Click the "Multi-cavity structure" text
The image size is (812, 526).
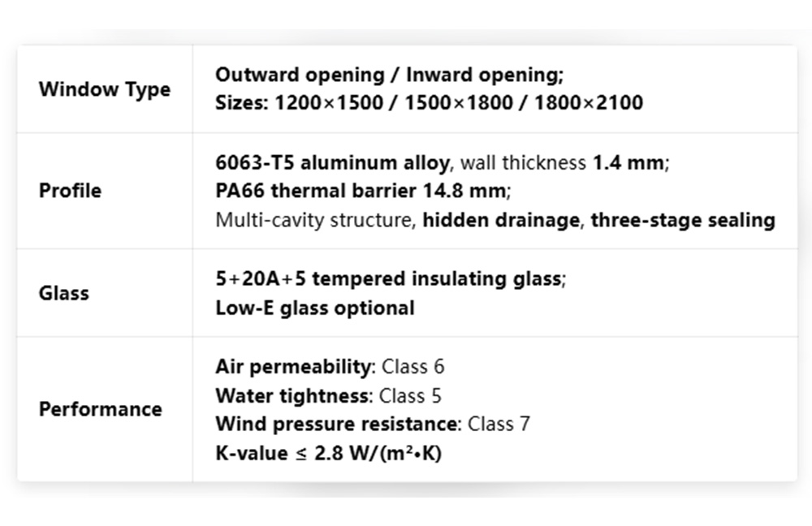pos(313,220)
